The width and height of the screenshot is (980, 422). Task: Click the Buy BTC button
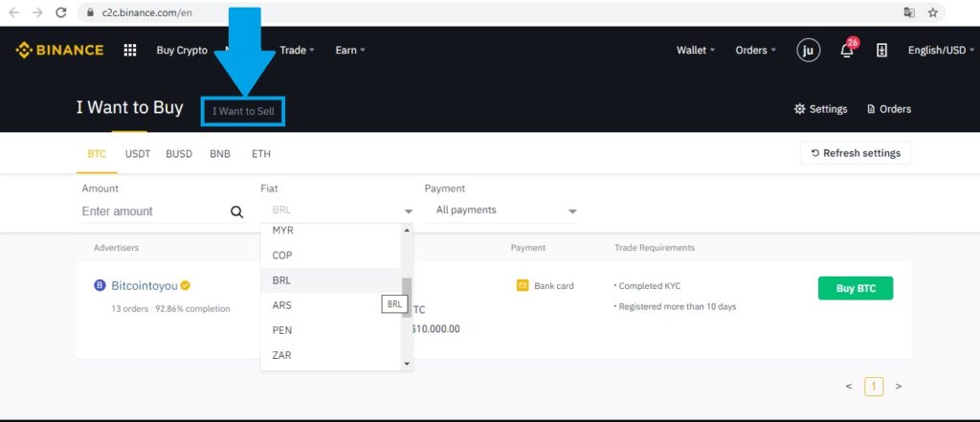856,288
